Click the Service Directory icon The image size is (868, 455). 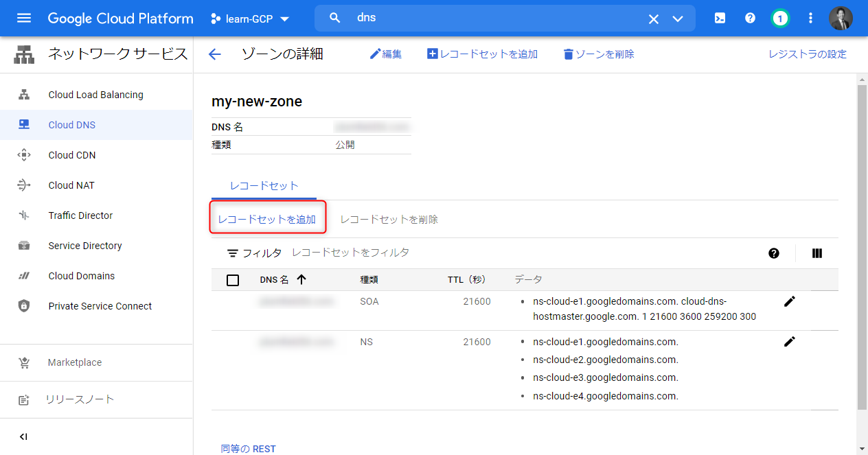[x=24, y=246]
